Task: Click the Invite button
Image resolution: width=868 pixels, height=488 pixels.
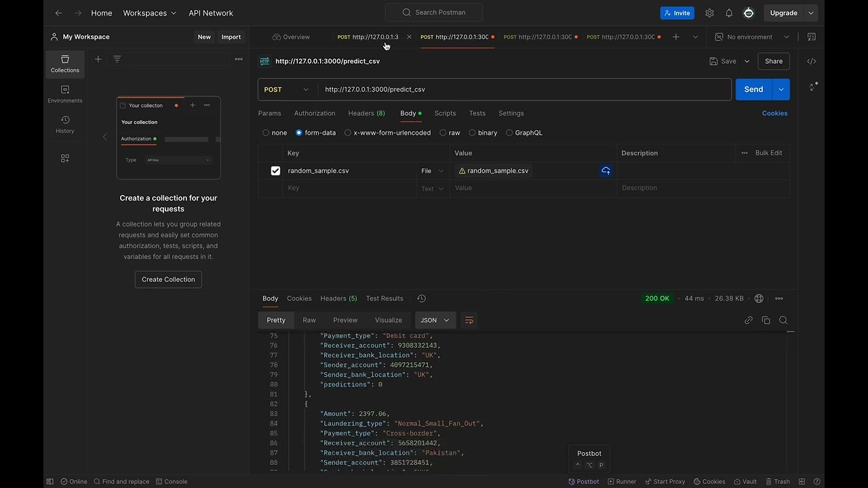Action: pyautogui.click(x=677, y=13)
